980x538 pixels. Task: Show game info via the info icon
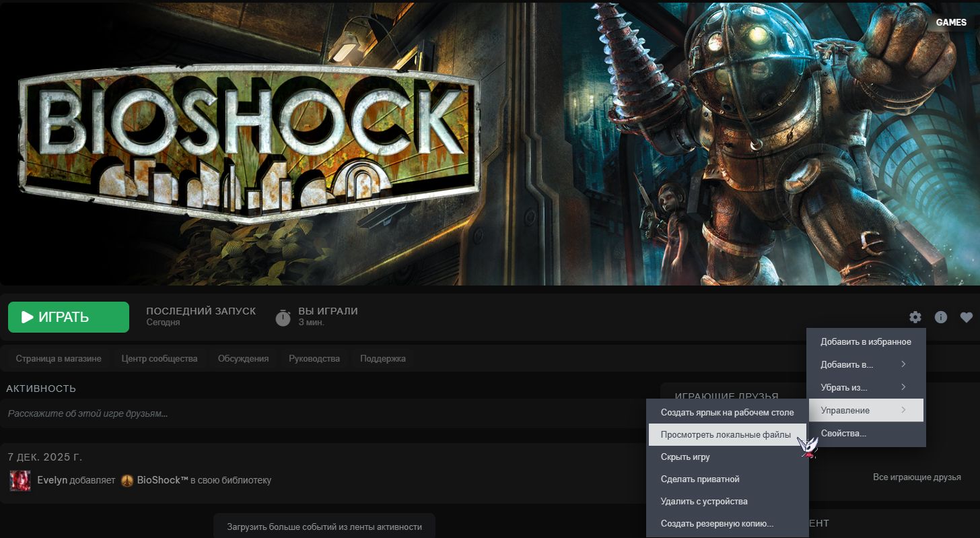941,317
